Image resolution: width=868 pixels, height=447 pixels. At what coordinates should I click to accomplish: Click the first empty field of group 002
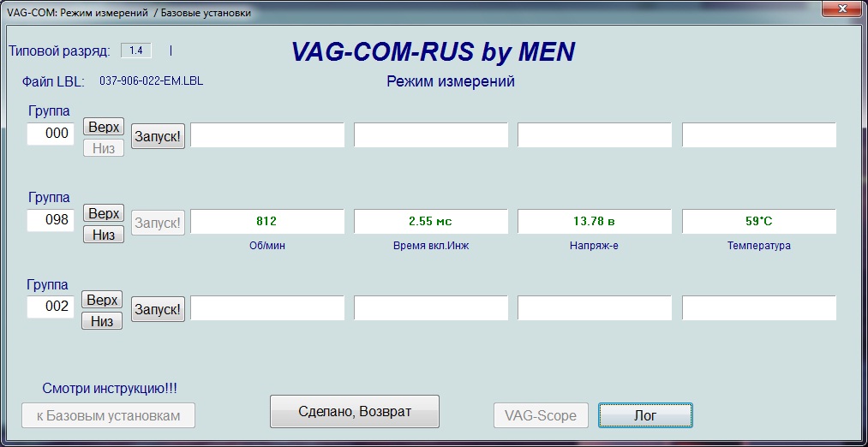tap(266, 307)
